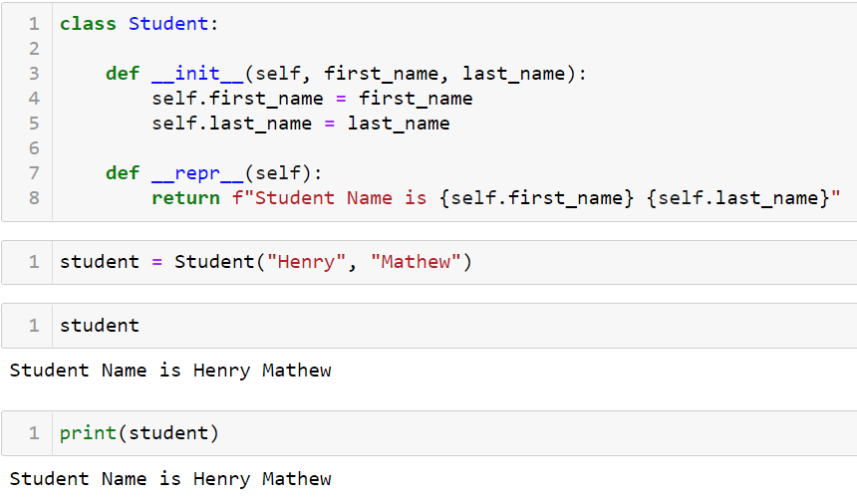Click the return f-string line
This screenshot has width=857, height=504.
(495, 198)
